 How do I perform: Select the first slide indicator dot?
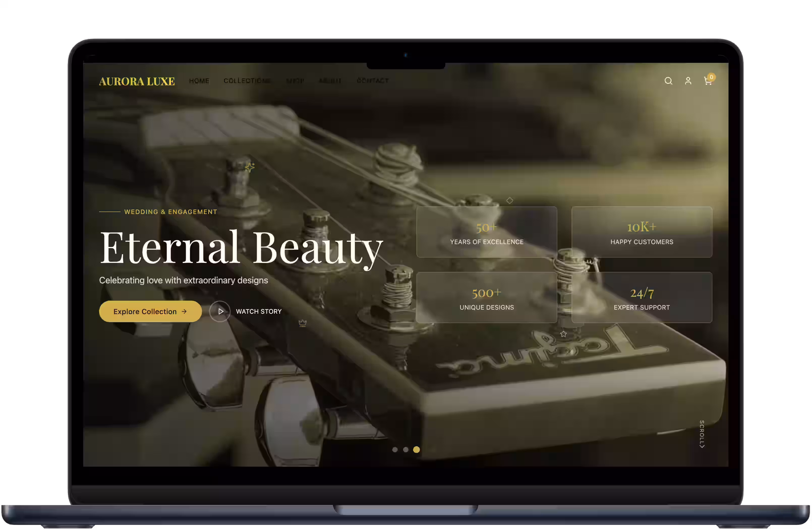pyautogui.click(x=395, y=450)
